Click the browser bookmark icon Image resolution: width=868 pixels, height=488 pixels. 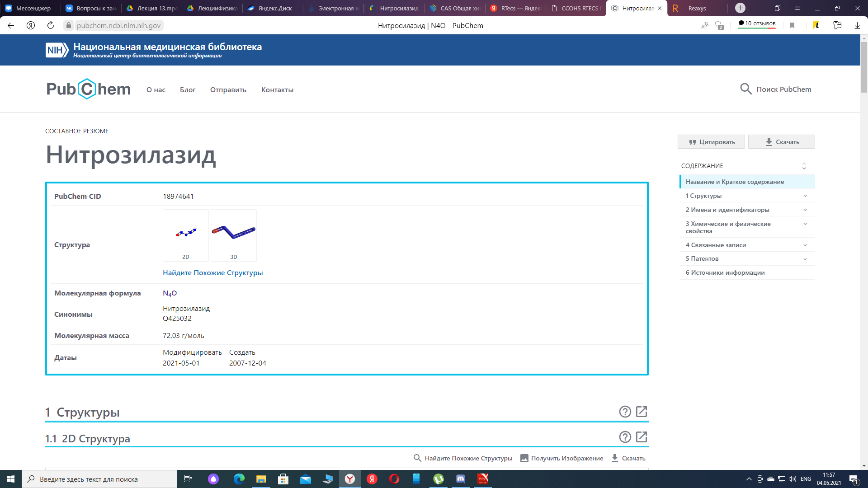pos(792,25)
